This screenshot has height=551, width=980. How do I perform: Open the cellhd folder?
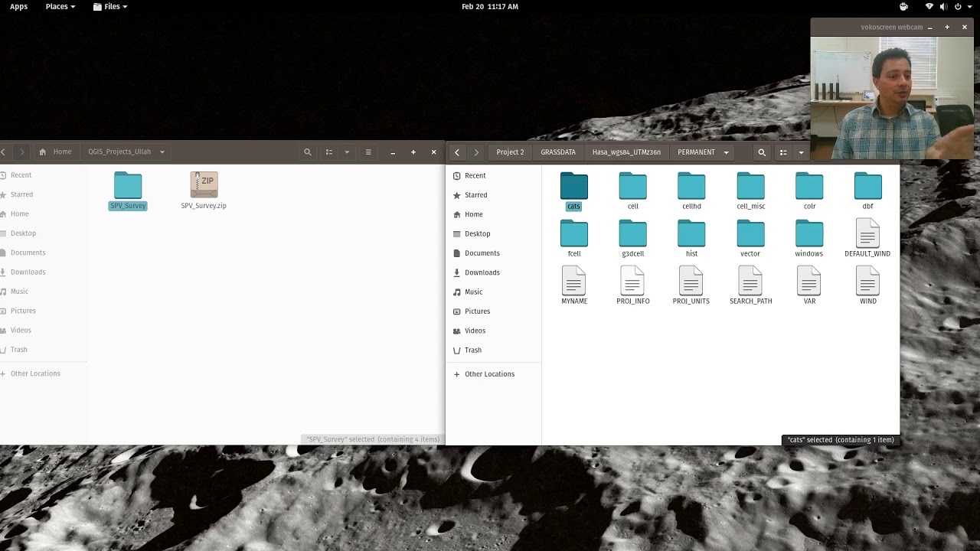(x=691, y=191)
